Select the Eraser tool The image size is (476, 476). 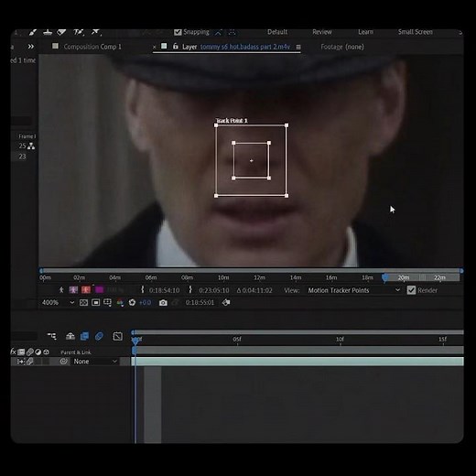click(62, 32)
